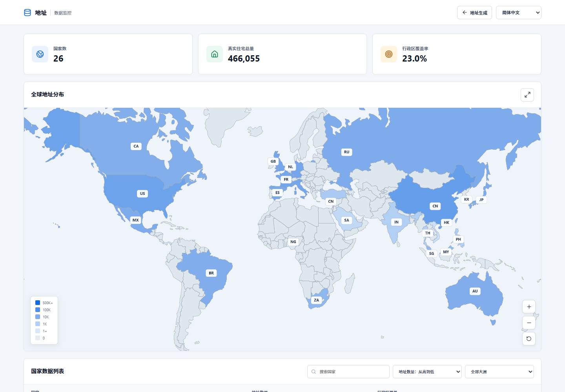Select the JP marker on Japan
The width and height of the screenshot is (565, 392).
(x=481, y=200)
